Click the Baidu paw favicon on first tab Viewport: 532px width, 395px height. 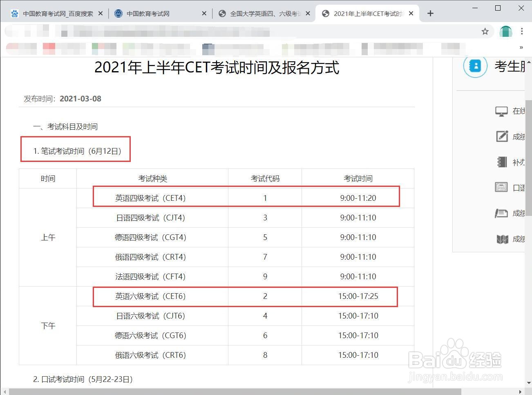[x=15, y=13]
